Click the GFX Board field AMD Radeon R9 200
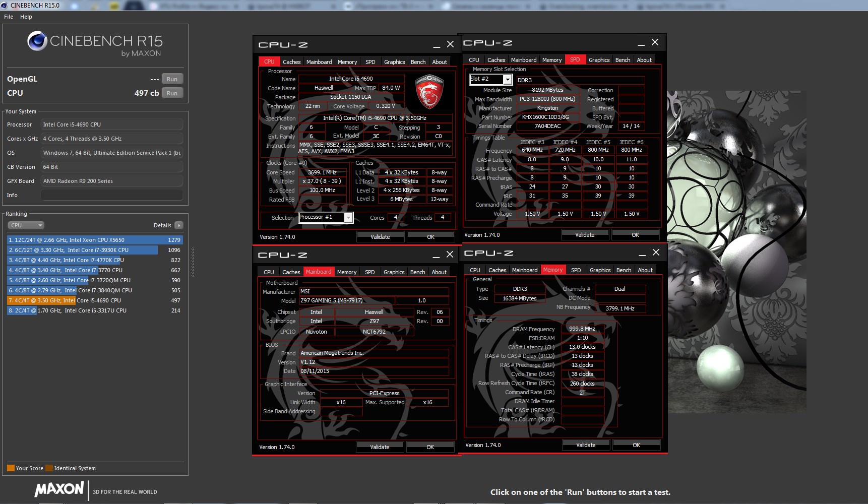 click(112, 181)
